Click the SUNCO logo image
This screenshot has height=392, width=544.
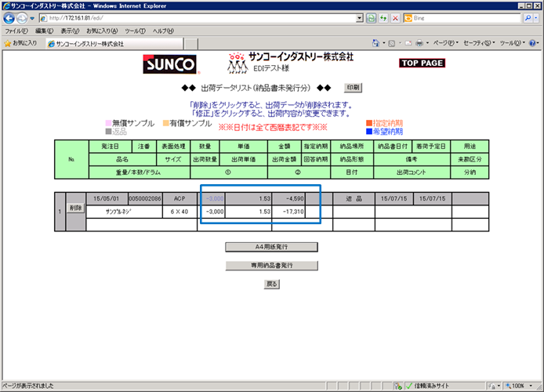(171, 64)
